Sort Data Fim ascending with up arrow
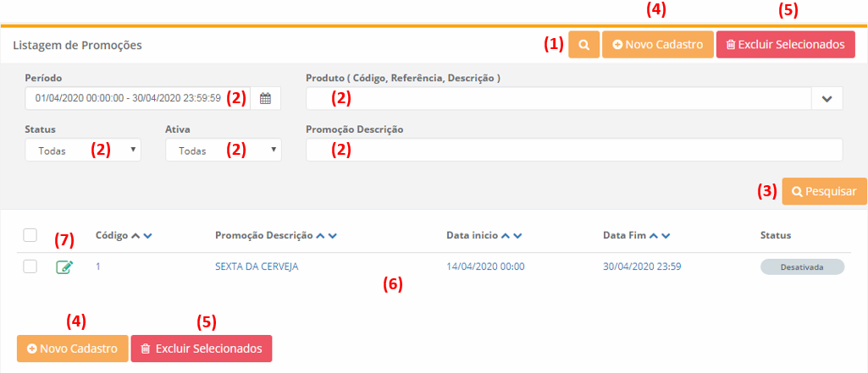Viewport: 868px width, 373px height. [x=655, y=236]
